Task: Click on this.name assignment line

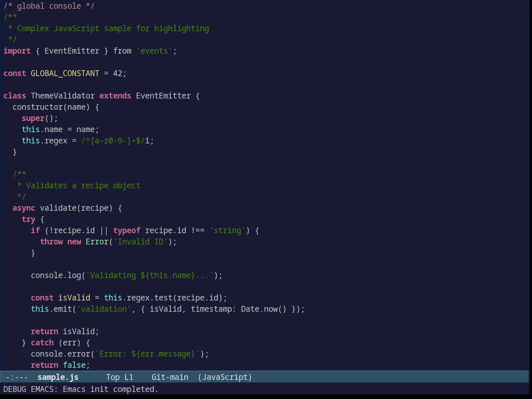Action: [60, 129]
